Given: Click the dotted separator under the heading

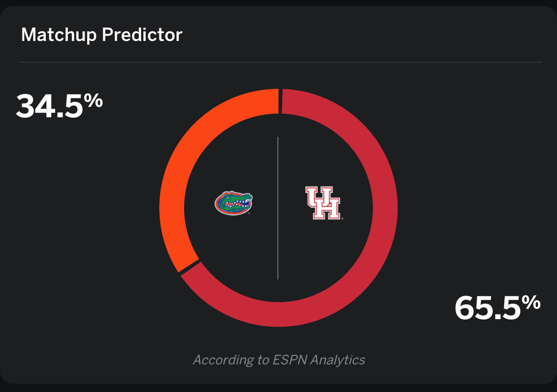Looking at the screenshot, I should click(x=281, y=62).
